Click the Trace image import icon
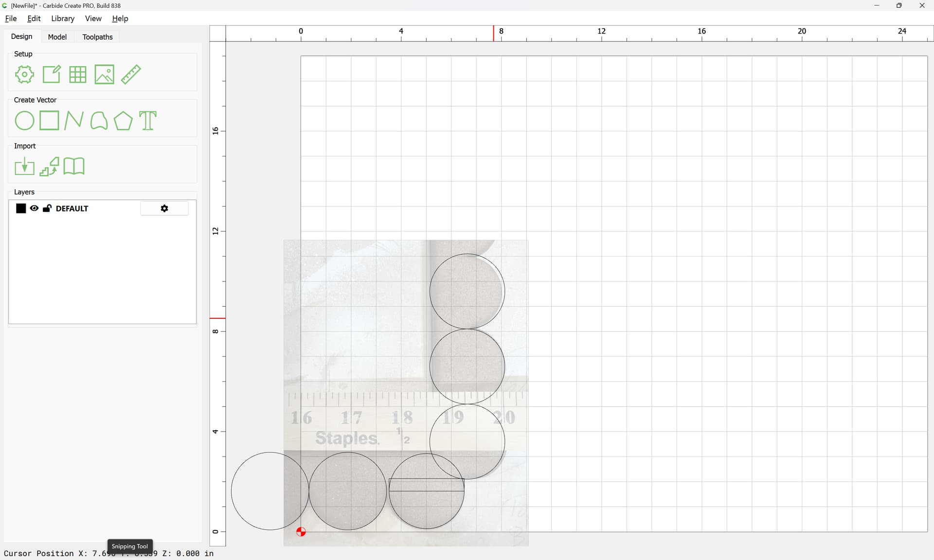Viewport: 934px width, 560px height. pyautogui.click(x=49, y=167)
